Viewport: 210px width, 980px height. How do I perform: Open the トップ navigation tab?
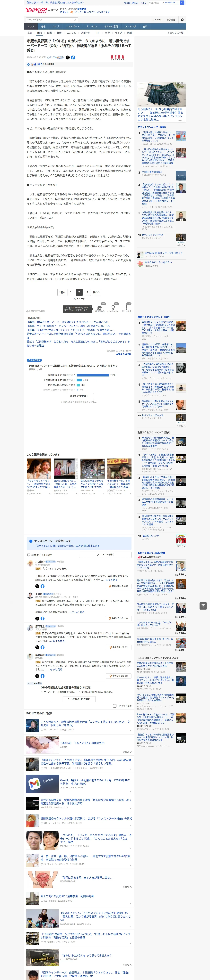(x=31, y=27)
